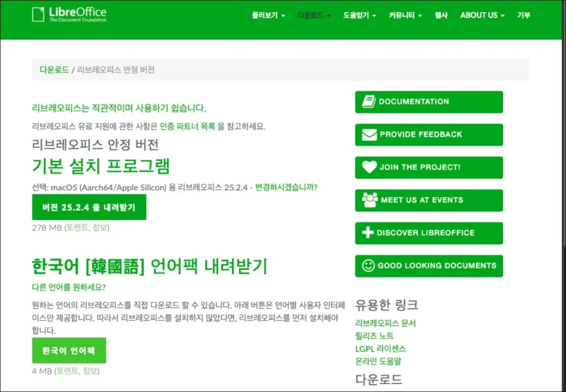Expand the 둘러보기 dropdown menu
The height and width of the screenshot is (392, 566).
point(268,15)
